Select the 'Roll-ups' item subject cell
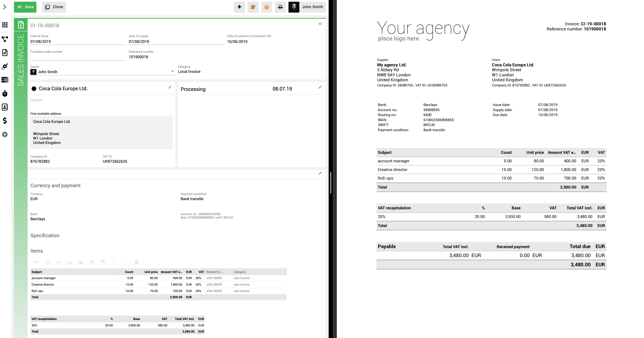 click(x=74, y=291)
